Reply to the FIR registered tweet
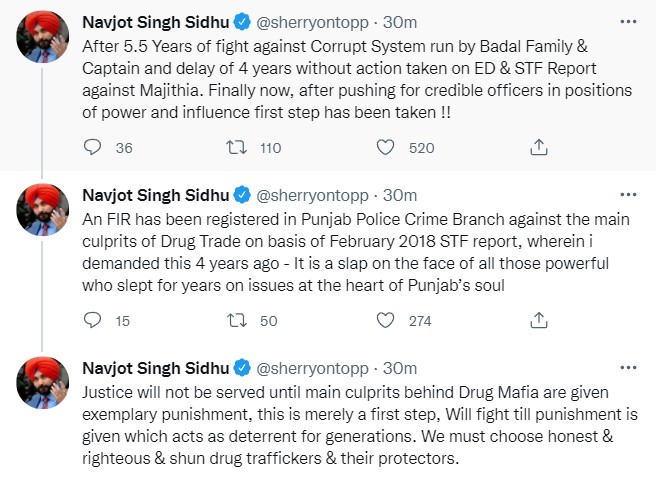Image resolution: width=656 pixels, height=481 pixels. click(93, 321)
